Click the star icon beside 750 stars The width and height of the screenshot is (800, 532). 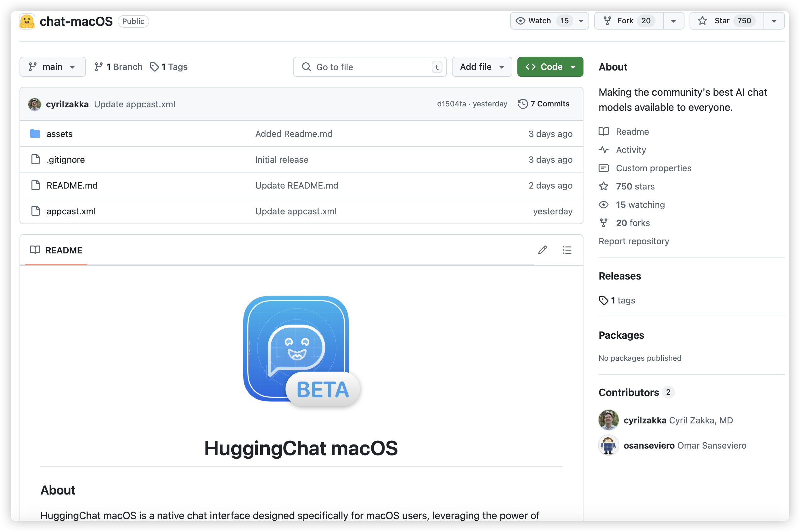pyautogui.click(x=603, y=186)
